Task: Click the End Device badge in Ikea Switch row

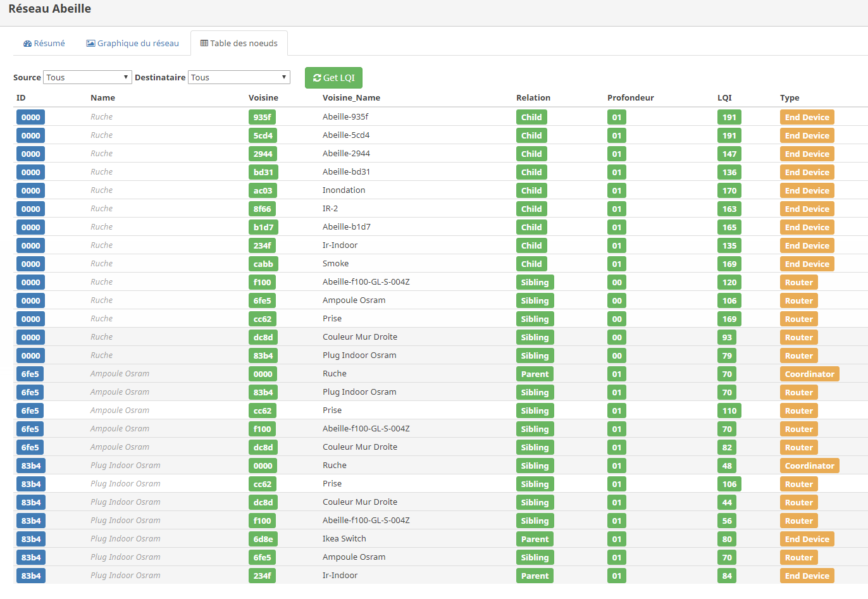Action: tap(807, 539)
